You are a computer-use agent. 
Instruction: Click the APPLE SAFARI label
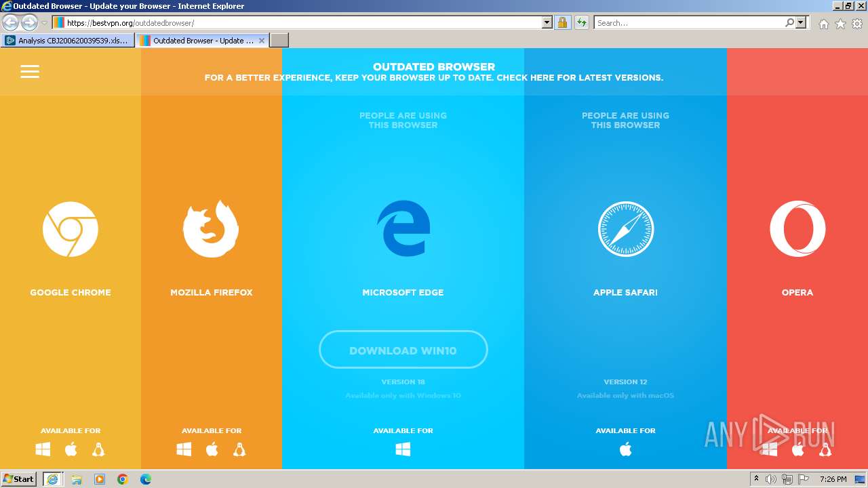[625, 293]
